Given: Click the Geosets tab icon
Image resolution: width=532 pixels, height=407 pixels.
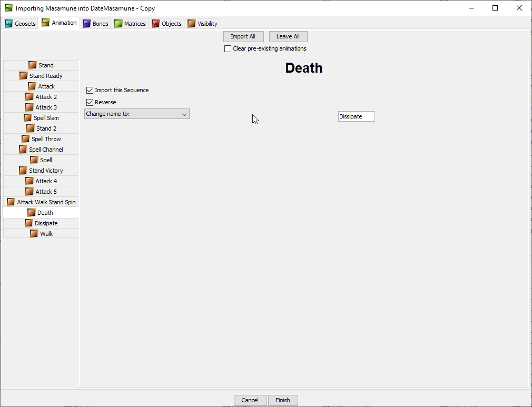Looking at the screenshot, I should [9, 23].
